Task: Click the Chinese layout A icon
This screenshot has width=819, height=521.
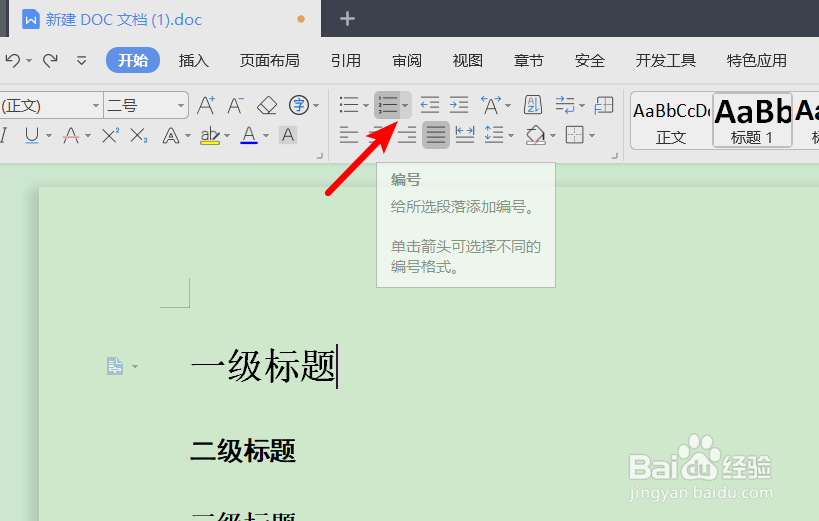Action: click(491, 105)
